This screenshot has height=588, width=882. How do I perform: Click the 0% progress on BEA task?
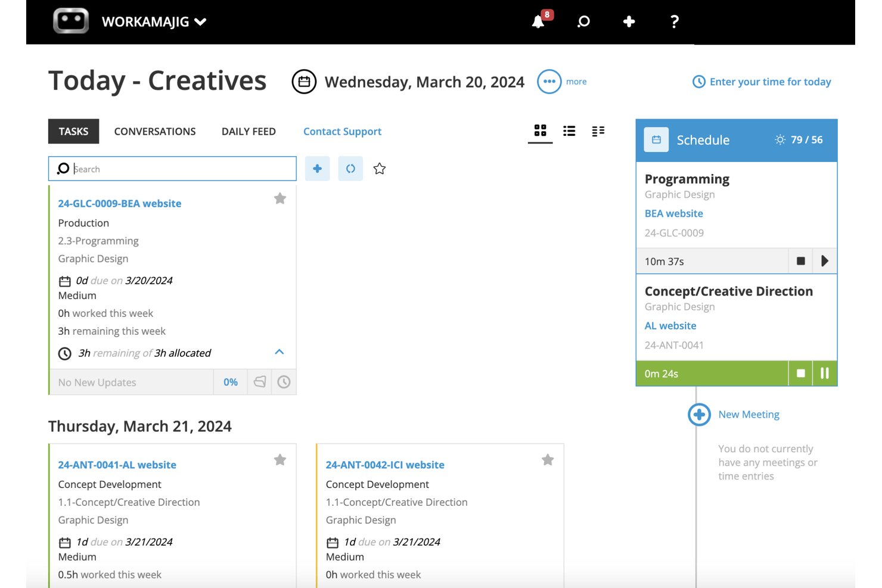(231, 382)
